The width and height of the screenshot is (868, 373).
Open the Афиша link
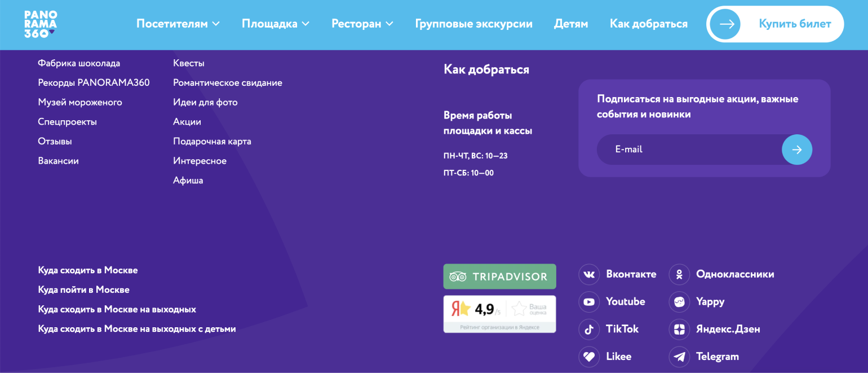188,181
